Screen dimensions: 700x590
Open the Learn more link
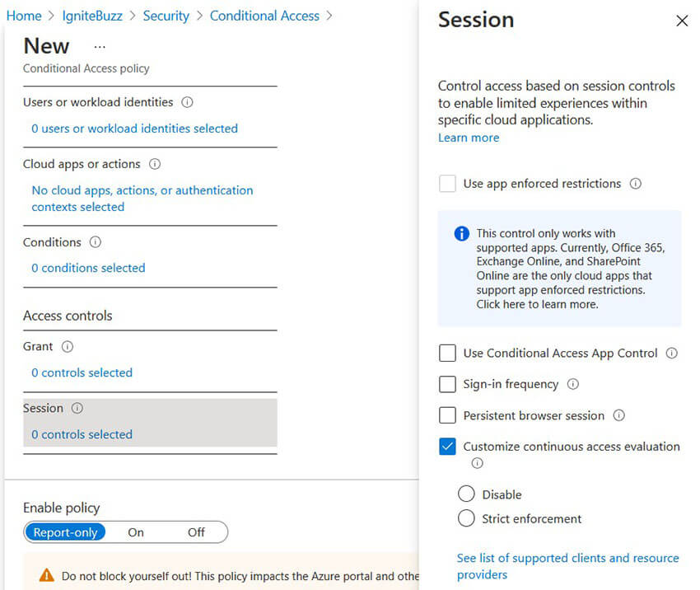(468, 138)
